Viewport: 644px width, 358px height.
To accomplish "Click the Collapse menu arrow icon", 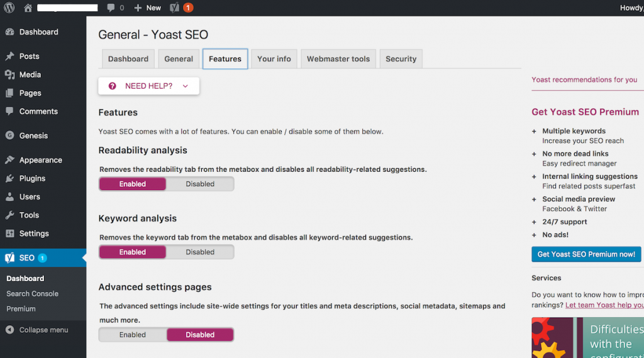I will click(x=10, y=330).
